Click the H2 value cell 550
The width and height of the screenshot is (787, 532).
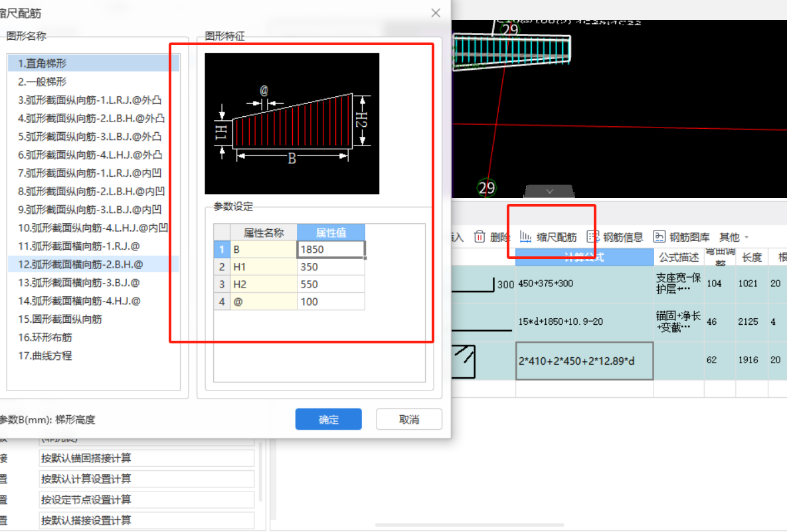coord(331,284)
